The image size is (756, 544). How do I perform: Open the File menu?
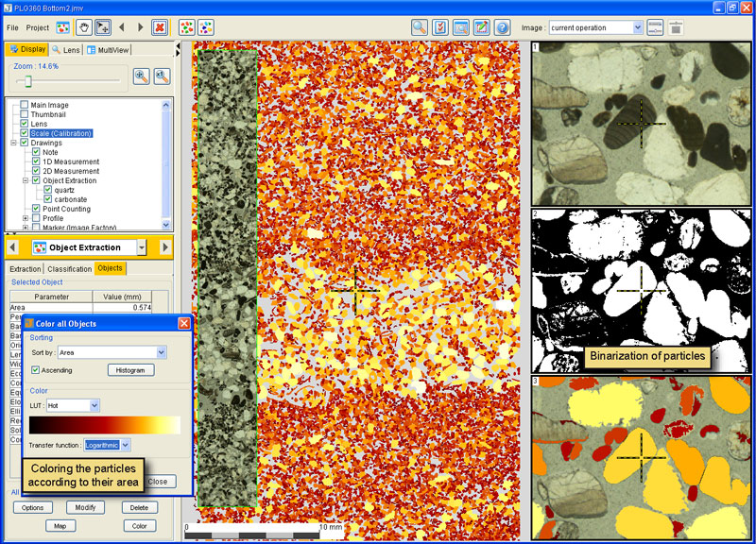pyautogui.click(x=12, y=28)
